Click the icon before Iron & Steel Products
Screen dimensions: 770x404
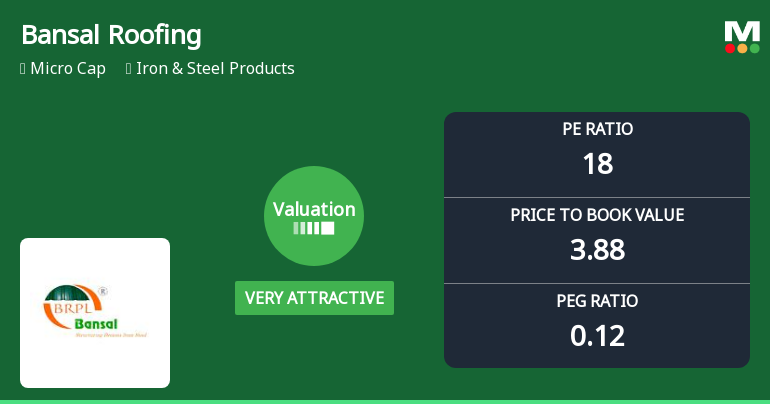coord(129,69)
